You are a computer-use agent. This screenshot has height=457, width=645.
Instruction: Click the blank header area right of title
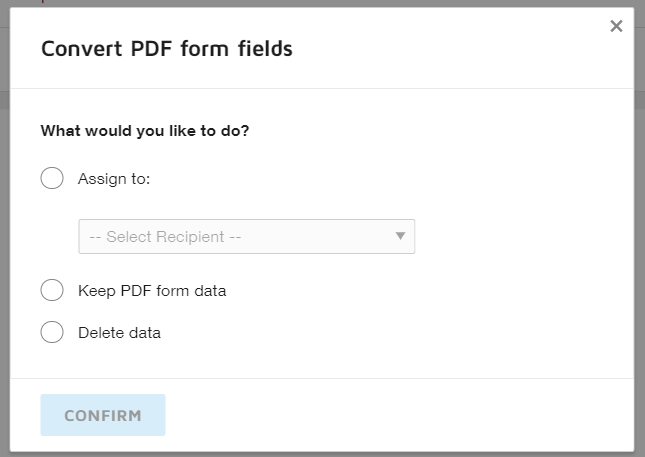pyautogui.click(x=450, y=48)
